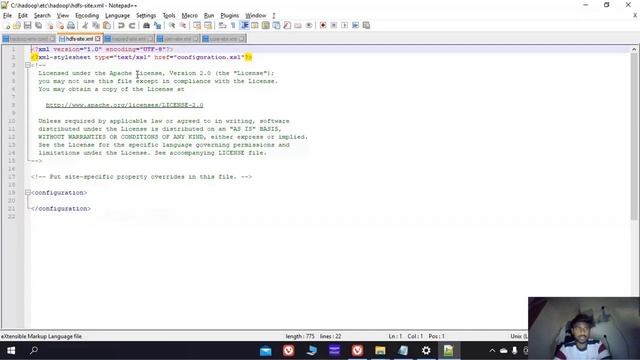This screenshot has height=360, width=640.
Task: Undo the last edit from the toolbar
Action: (121, 25)
